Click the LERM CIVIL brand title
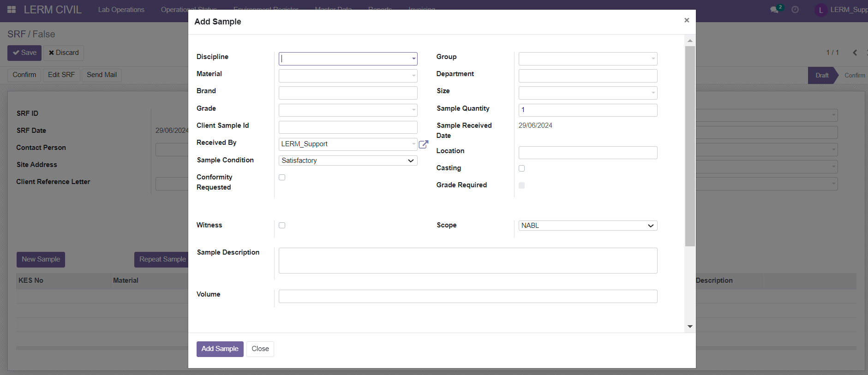 pos(53,10)
